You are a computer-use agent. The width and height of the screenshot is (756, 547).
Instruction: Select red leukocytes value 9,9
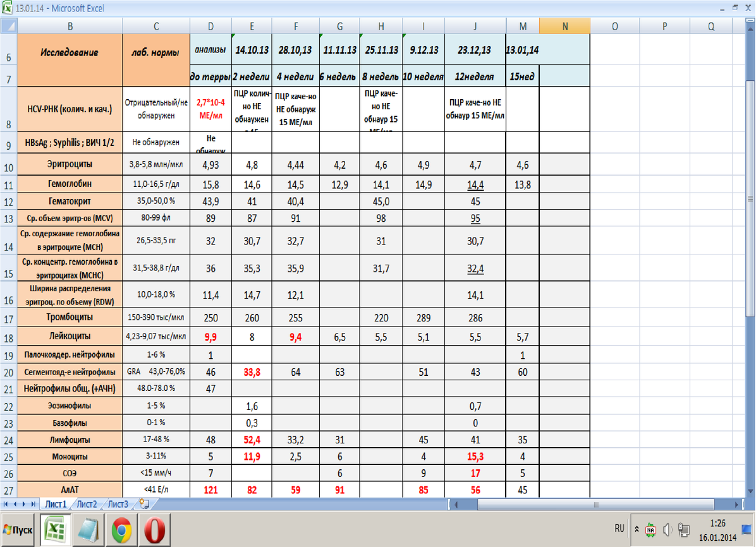210,337
